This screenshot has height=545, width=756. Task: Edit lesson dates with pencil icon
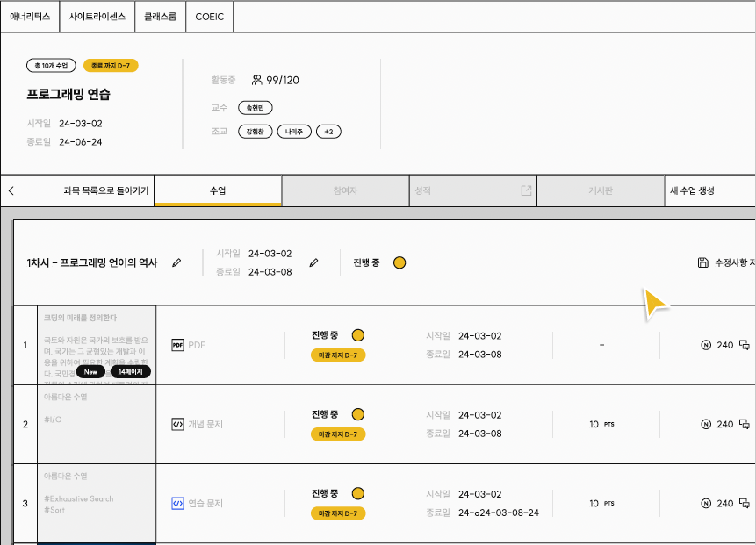(313, 262)
